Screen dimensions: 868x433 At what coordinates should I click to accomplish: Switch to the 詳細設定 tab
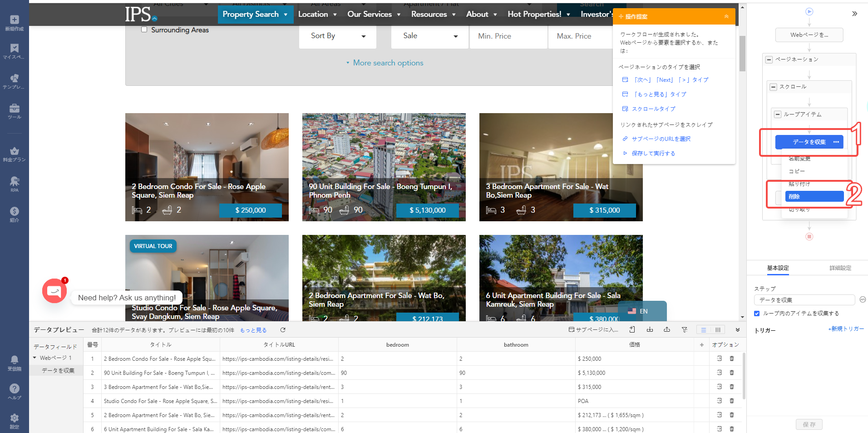(x=840, y=268)
